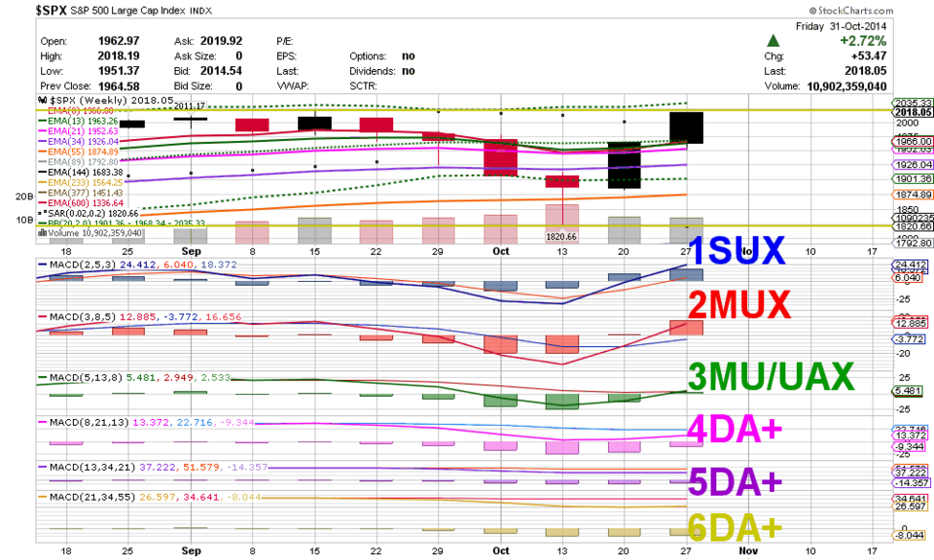Click the green 3MU/UAX annotation text
The image size is (934, 560).
pyautogui.click(x=770, y=375)
